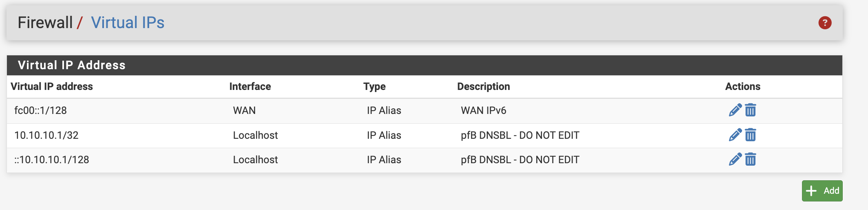The width and height of the screenshot is (868, 210).
Task: Edit the fc00::1/128 virtual IP entry
Action: (735, 110)
